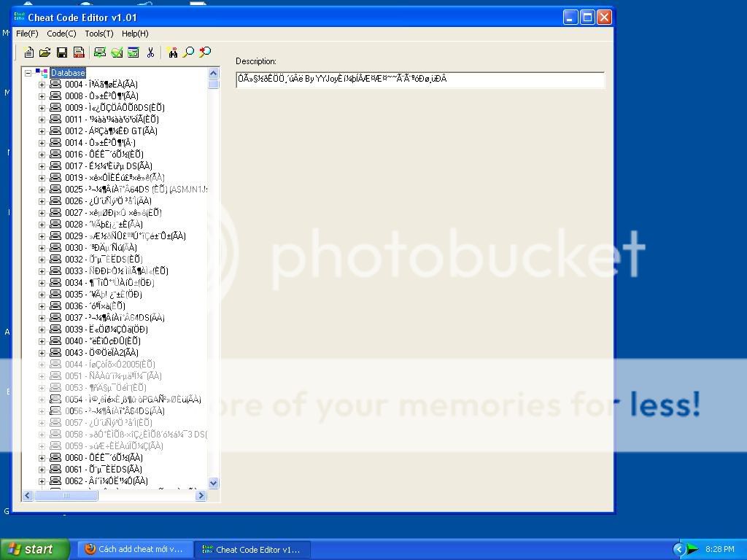Image resolution: width=747 pixels, height=560 pixels.
Task: Expand tree entry 0017
Action: 42,166
